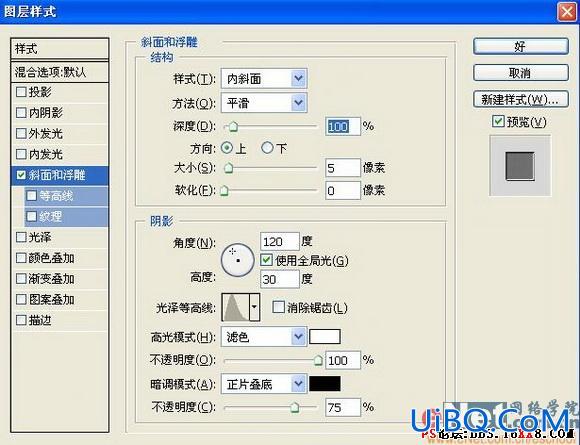Click the 深度 100 percent field
The image size is (580, 445).
343,127
